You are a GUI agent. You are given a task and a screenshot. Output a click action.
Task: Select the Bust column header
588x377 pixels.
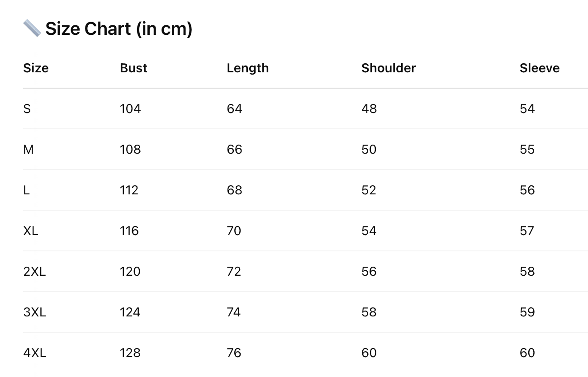point(133,68)
